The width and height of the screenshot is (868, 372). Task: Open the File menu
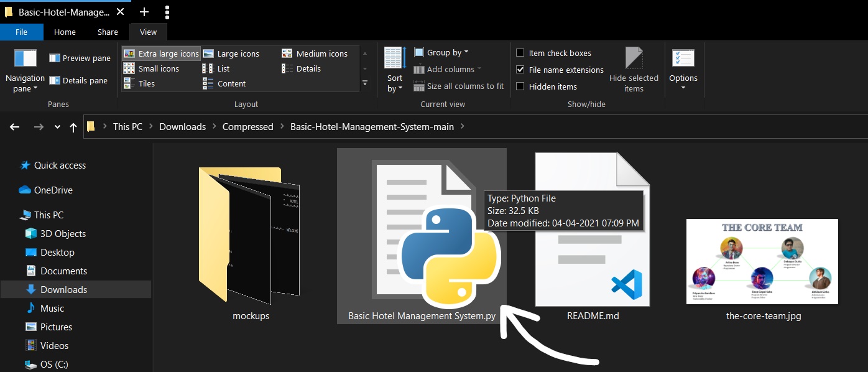[21, 32]
